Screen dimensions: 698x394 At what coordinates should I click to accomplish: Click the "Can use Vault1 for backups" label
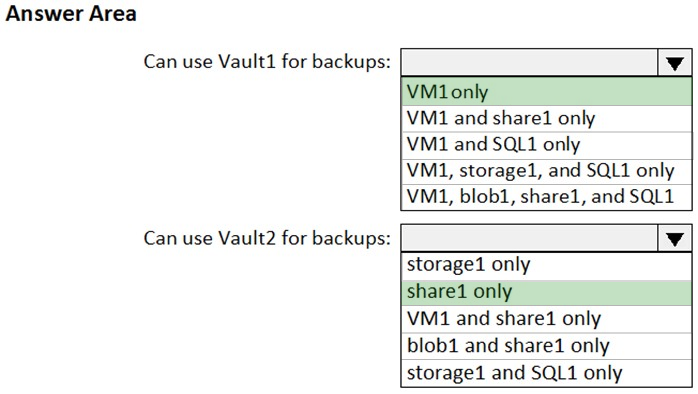(267, 62)
